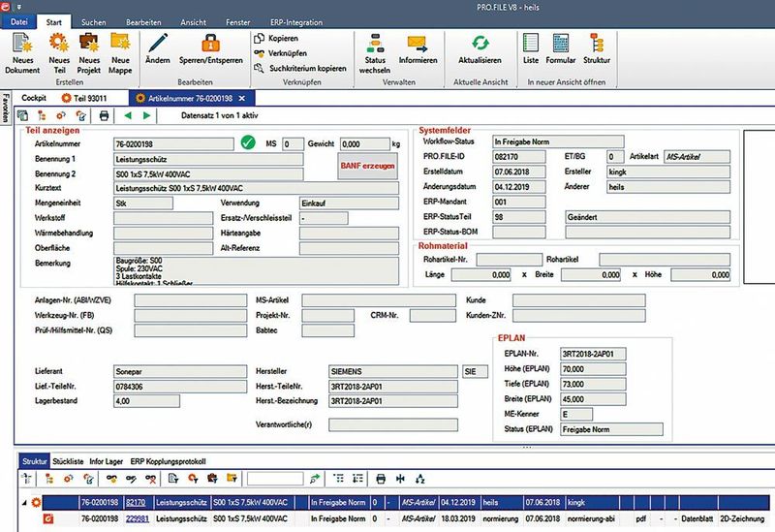
Task: Open the Favoriten side panel
Action: pyautogui.click(x=6, y=108)
